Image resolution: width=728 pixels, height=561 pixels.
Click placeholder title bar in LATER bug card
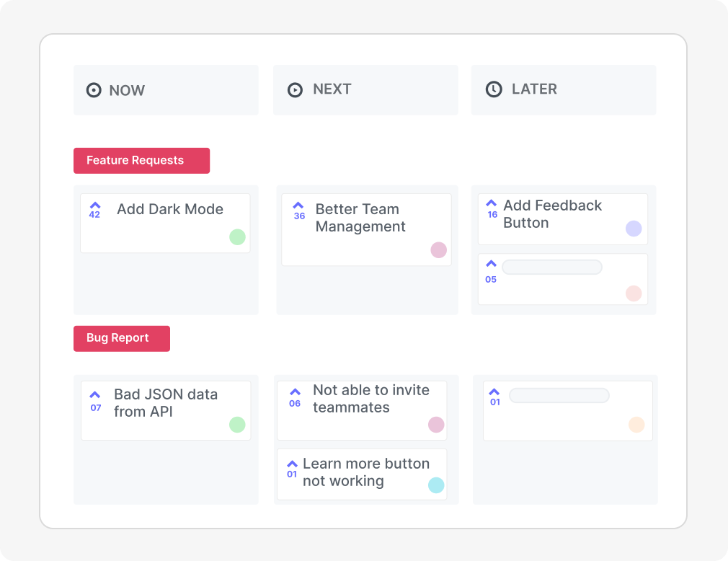pos(559,396)
